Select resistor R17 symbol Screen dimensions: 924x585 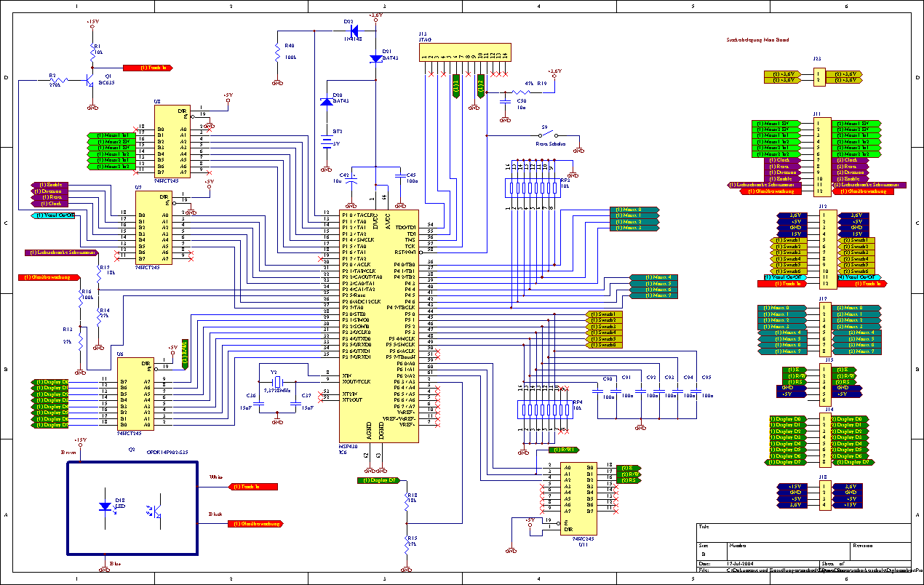[99, 275]
